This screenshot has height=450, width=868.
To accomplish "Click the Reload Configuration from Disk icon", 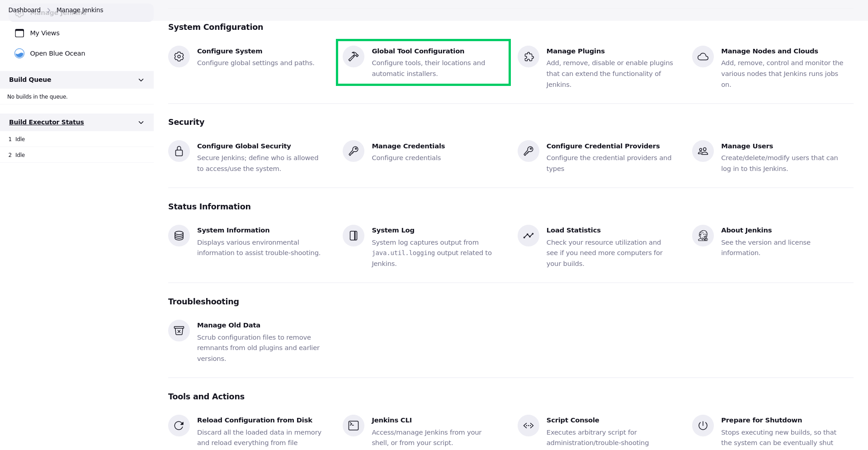I will pyautogui.click(x=179, y=426).
